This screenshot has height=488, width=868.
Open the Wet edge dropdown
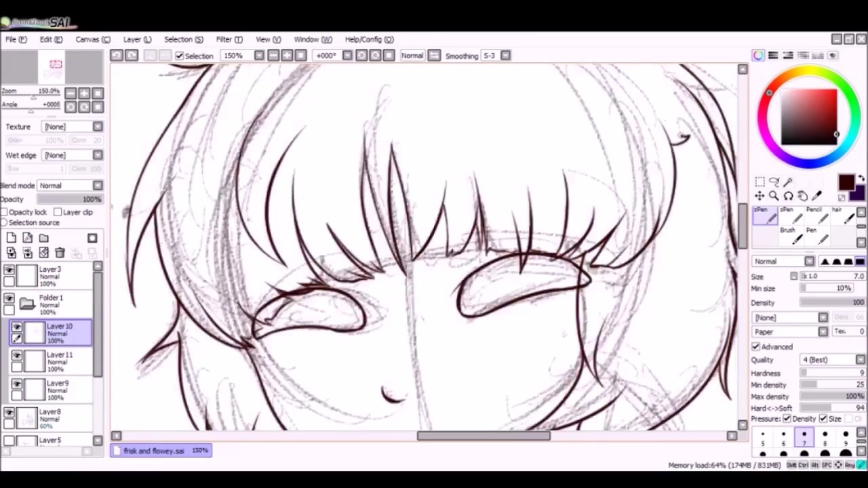click(98, 155)
